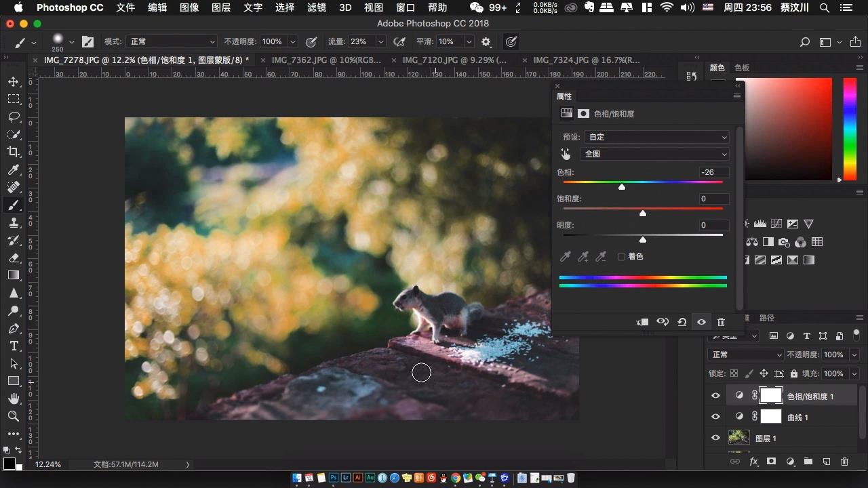The width and height of the screenshot is (868, 488).
Task: Select the Quick Selection tool
Action: (x=14, y=135)
